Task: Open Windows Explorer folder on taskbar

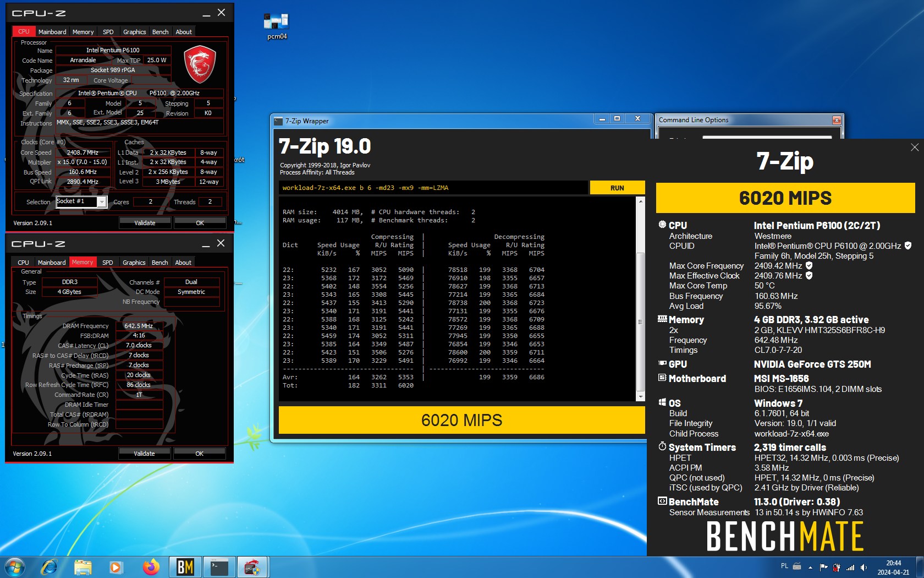Action: (x=83, y=567)
